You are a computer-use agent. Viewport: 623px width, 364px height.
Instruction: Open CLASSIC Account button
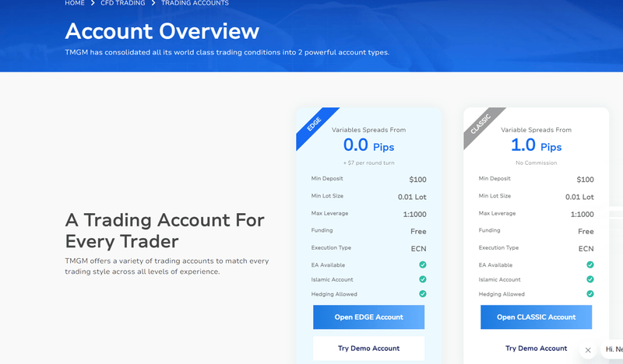tap(536, 317)
